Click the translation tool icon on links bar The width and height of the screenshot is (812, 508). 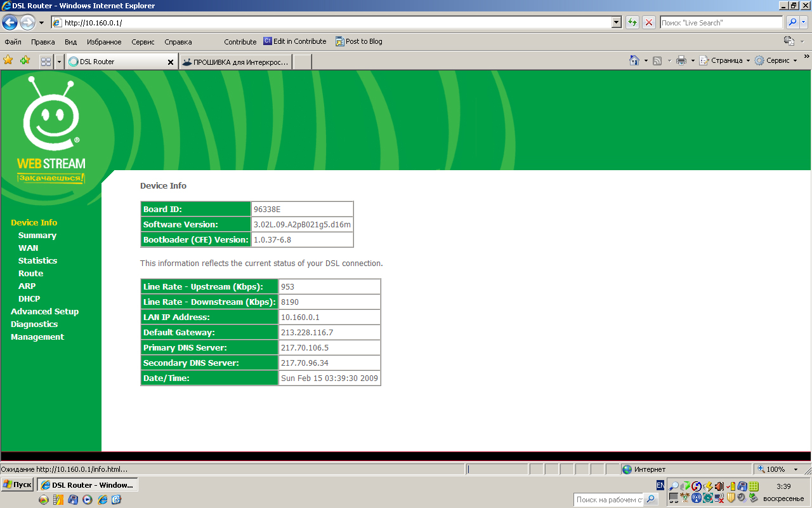point(789,41)
